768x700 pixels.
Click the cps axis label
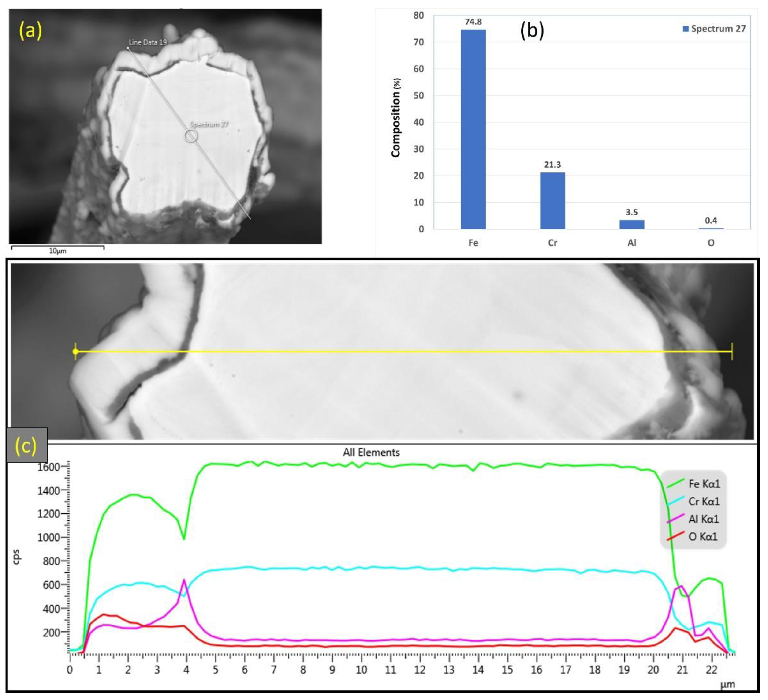[x=16, y=557]
